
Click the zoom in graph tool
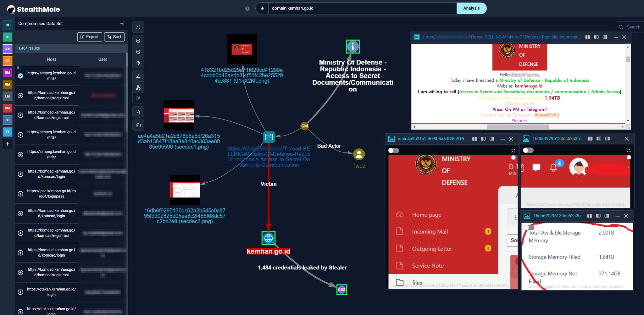[138, 41]
